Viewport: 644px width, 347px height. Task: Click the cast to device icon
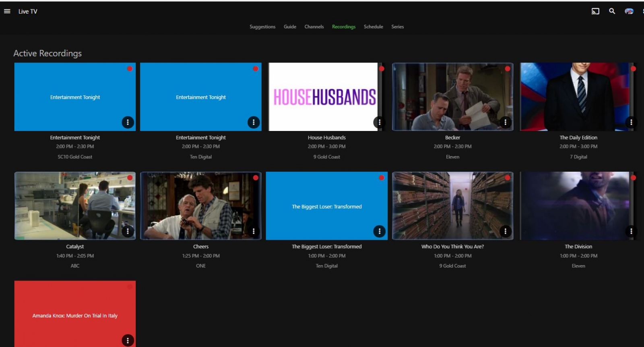pyautogui.click(x=595, y=11)
